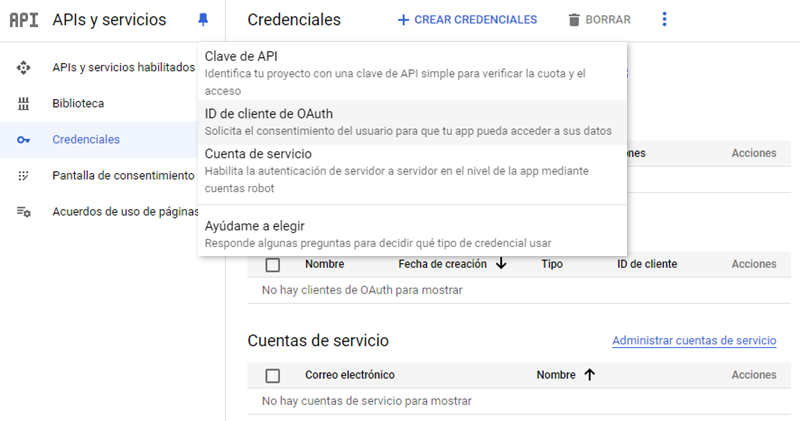The height and width of the screenshot is (421, 800).
Task: Click the Biblioteca library icon
Action: [x=23, y=104]
